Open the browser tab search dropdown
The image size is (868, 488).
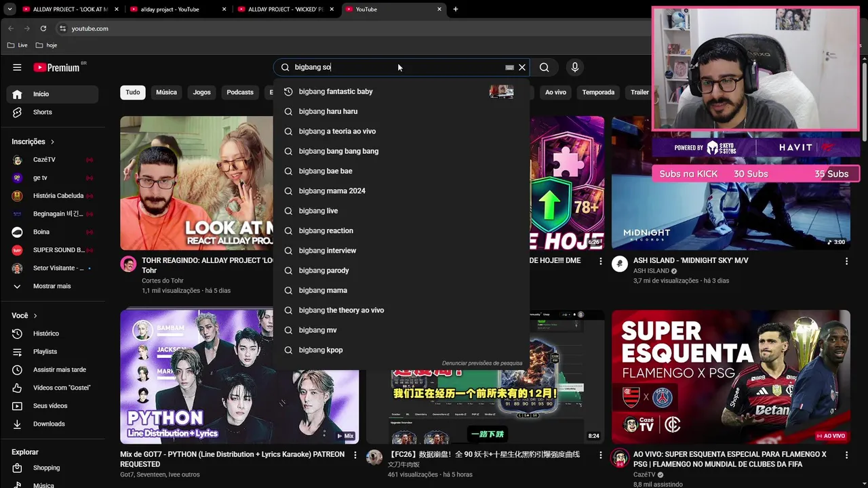tap(9, 9)
